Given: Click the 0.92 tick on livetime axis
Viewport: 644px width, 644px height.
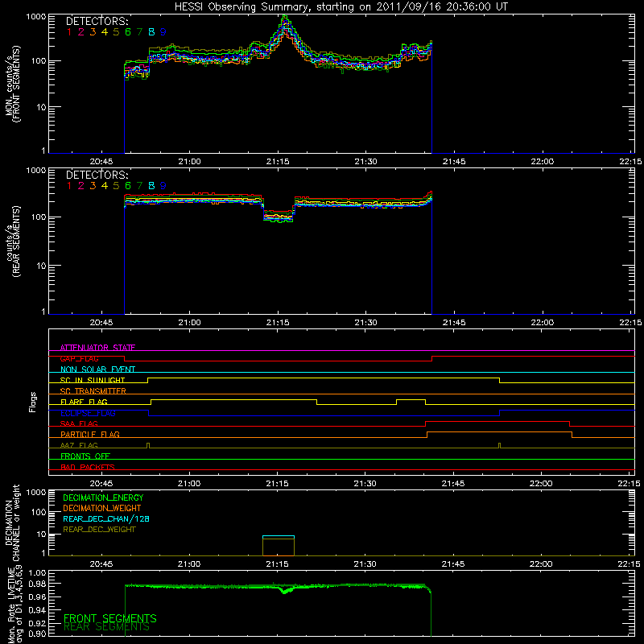Looking at the screenshot, I should pos(37,623).
